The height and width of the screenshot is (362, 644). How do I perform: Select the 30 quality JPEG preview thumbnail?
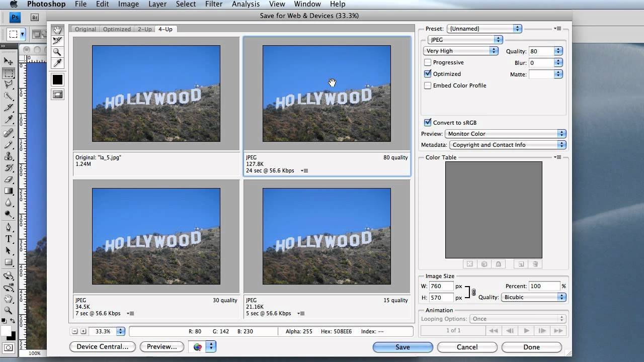[x=156, y=236]
